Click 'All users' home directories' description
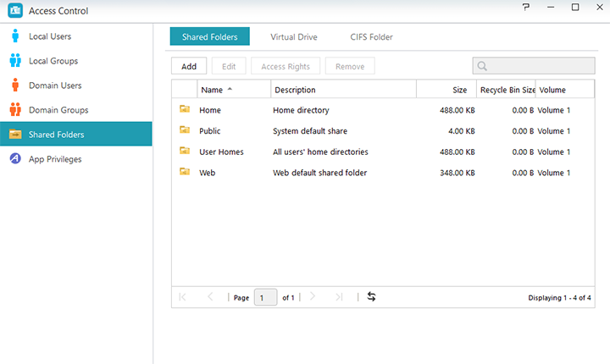 click(x=320, y=152)
